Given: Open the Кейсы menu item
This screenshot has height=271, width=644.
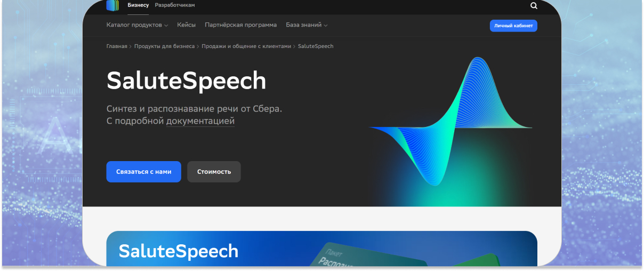Looking at the screenshot, I should click(187, 25).
